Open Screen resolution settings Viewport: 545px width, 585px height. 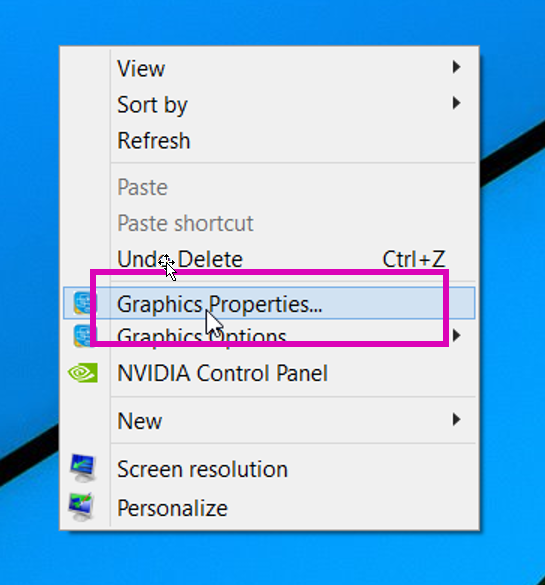[269, 469]
